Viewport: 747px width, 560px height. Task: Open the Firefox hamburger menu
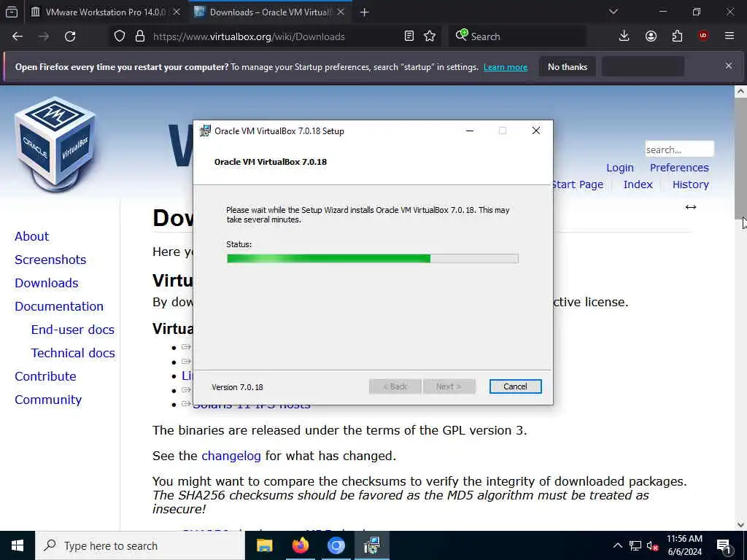click(729, 36)
